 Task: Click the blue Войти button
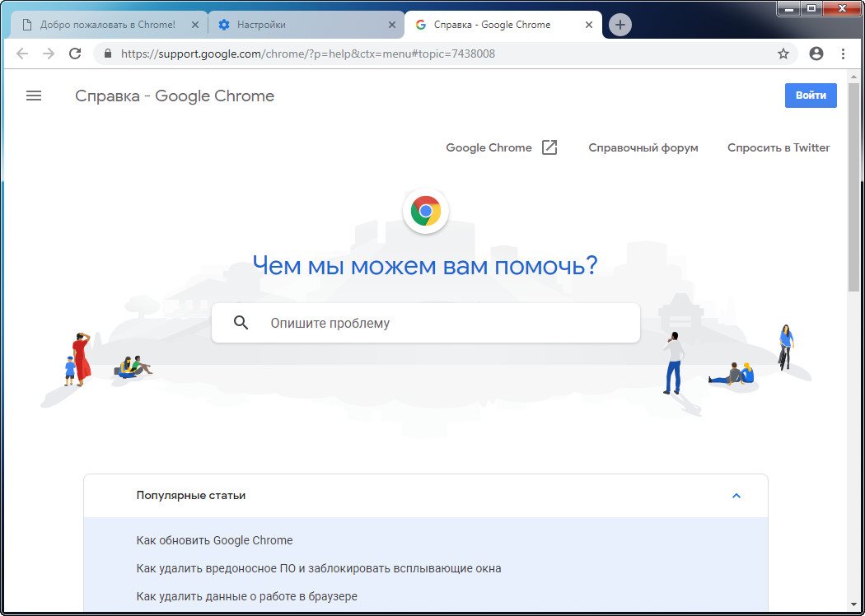(811, 96)
